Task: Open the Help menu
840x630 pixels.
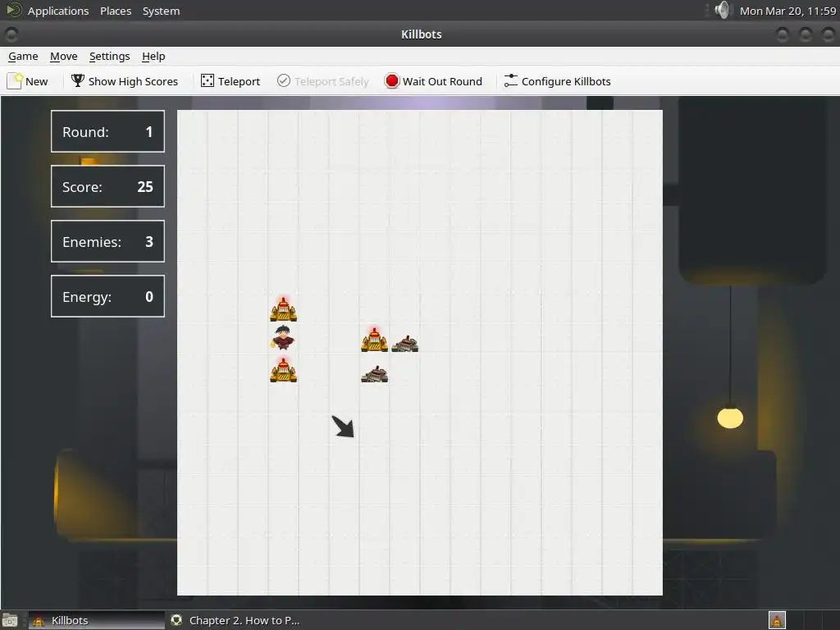Action: click(x=153, y=57)
